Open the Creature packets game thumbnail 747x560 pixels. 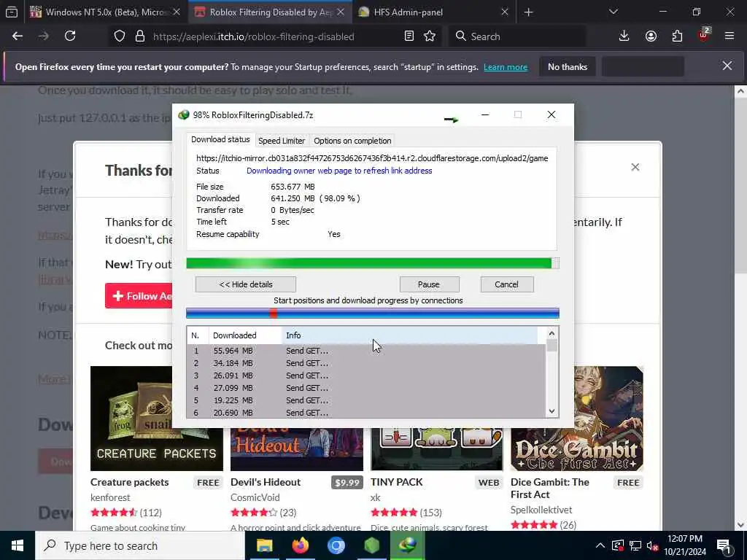(x=157, y=419)
